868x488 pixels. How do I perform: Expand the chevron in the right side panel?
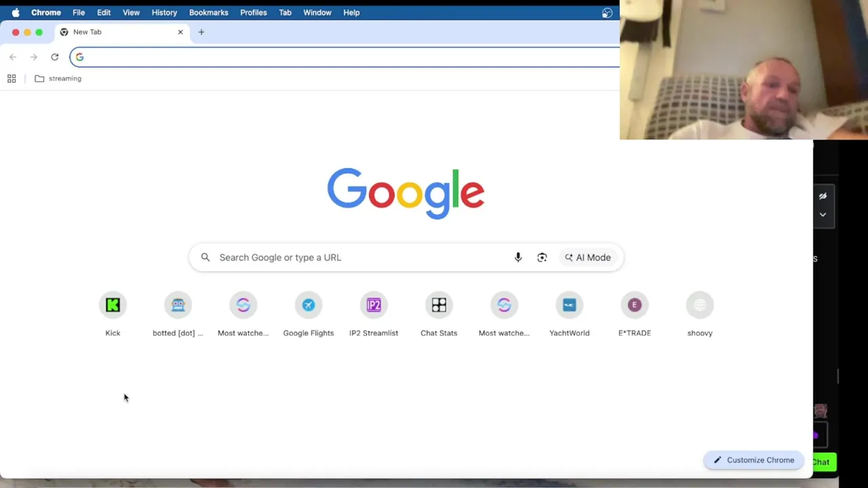point(823,214)
